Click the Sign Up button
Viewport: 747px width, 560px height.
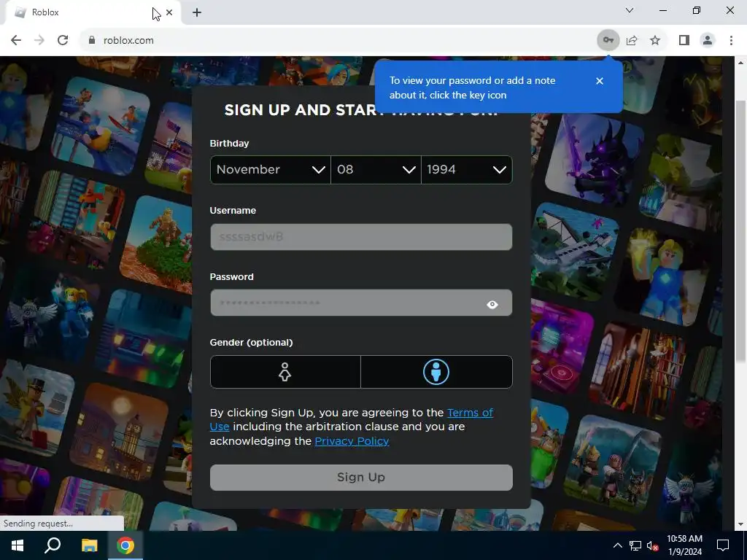click(361, 478)
